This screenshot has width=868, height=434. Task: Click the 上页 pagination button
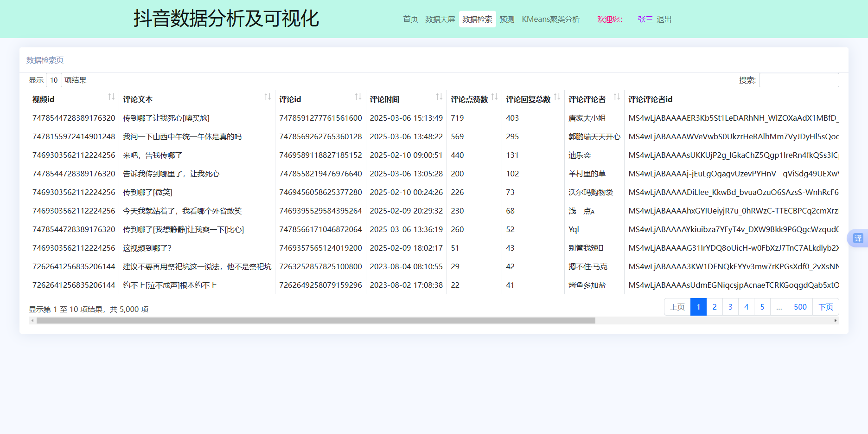pyautogui.click(x=677, y=307)
